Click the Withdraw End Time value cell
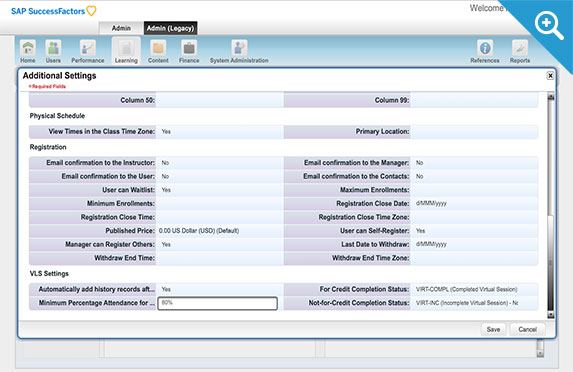 (x=219, y=258)
